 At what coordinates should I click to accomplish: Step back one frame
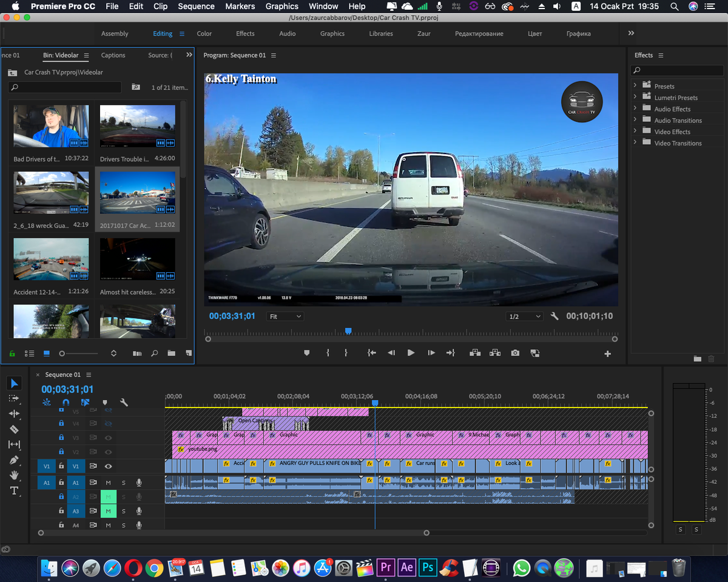click(391, 353)
